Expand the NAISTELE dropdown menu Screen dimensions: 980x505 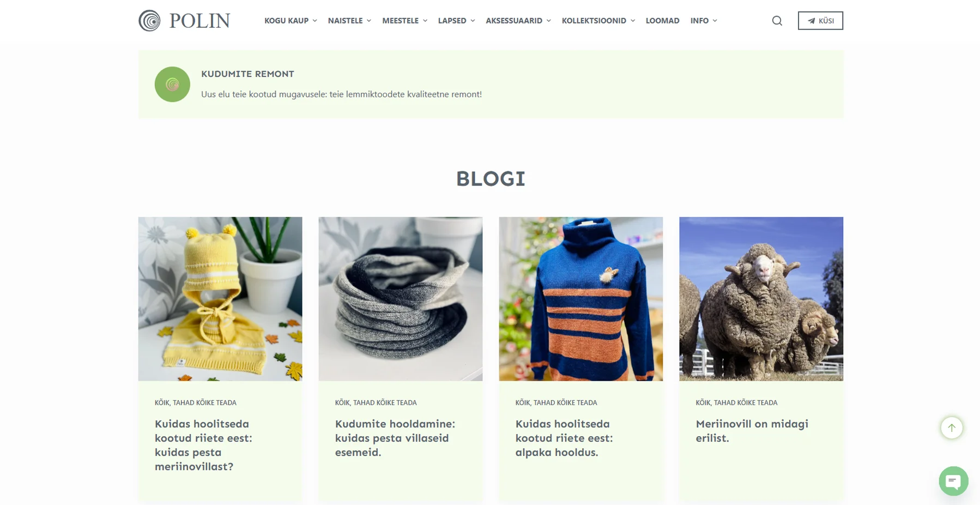click(x=349, y=21)
